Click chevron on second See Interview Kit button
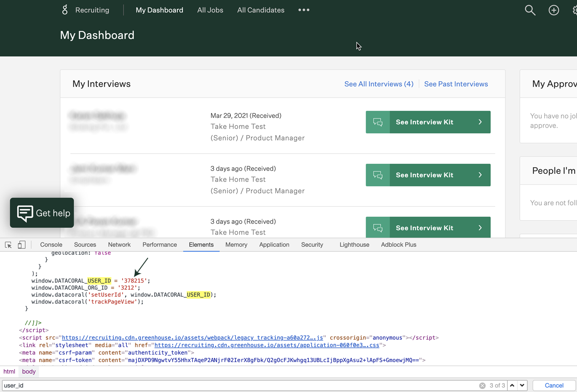The image size is (577, 392). click(x=480, y=175)
